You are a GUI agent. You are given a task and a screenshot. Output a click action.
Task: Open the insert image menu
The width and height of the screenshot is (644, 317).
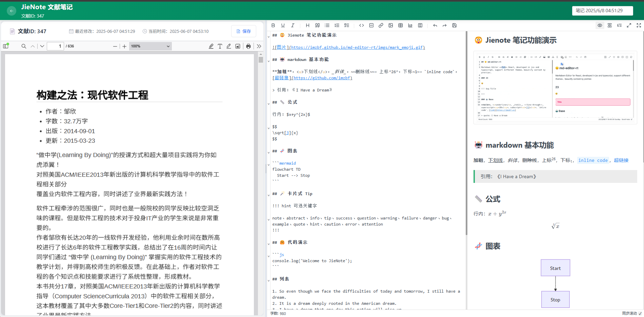[x=391, y=25]
